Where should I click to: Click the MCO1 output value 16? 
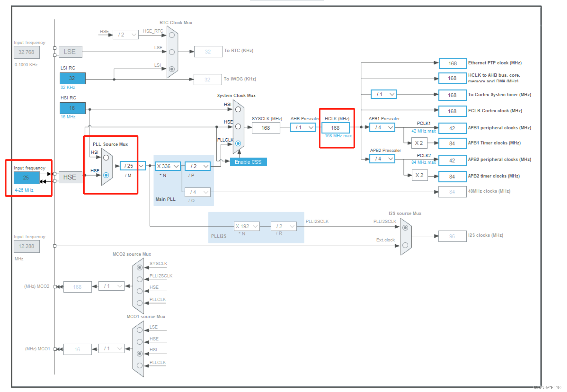[x=78, y=349]
